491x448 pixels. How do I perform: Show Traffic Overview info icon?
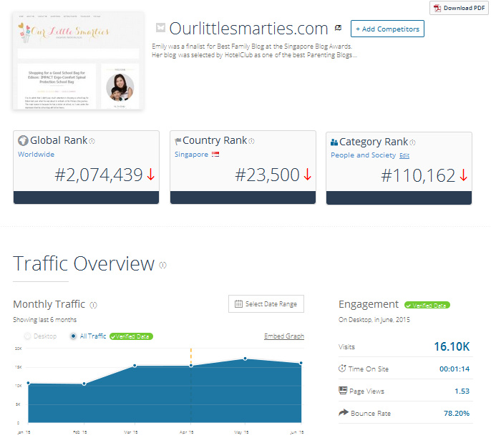click(x=163, y=266)
